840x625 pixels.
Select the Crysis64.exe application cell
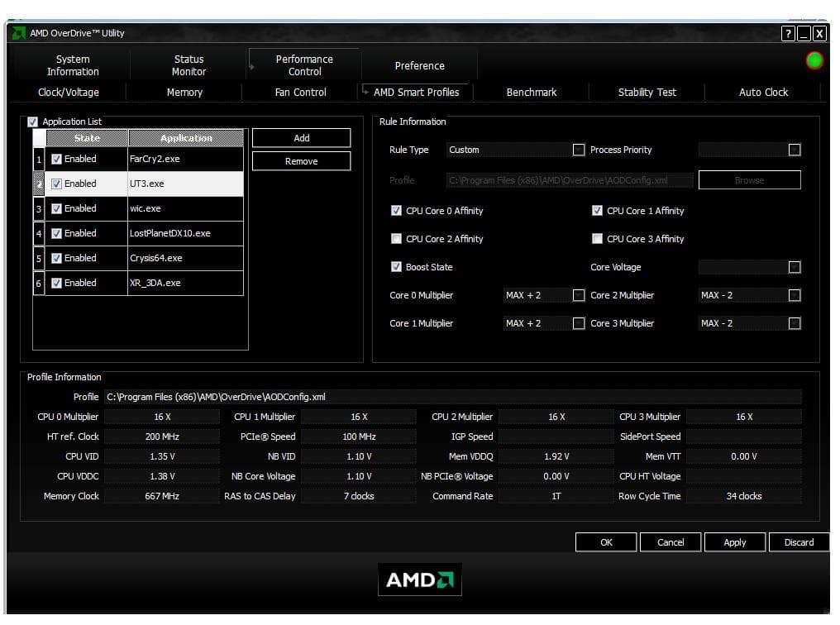click(185, 258)
